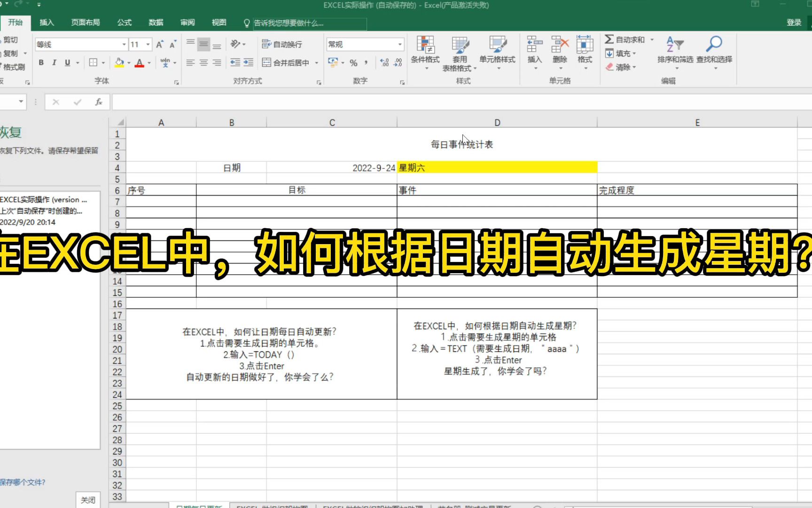Open the Format (格式) cells menu

click(585, 53)
